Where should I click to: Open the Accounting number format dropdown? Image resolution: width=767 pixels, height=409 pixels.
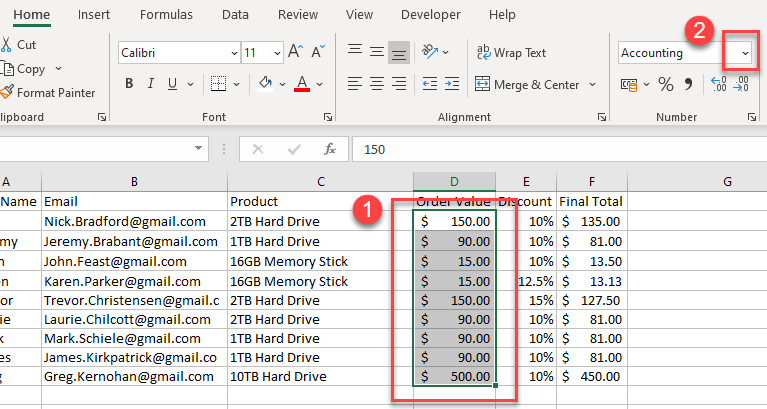coord(740,53)
